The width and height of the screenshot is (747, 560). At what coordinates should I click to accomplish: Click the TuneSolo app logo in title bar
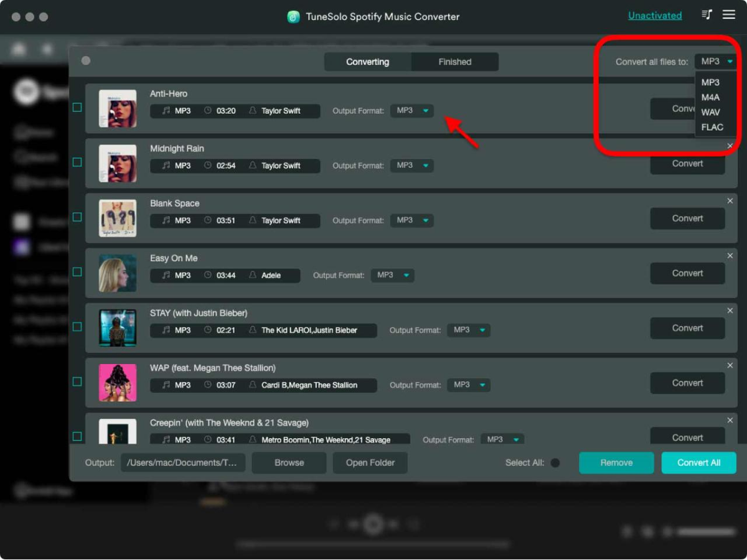coord(293,17)
